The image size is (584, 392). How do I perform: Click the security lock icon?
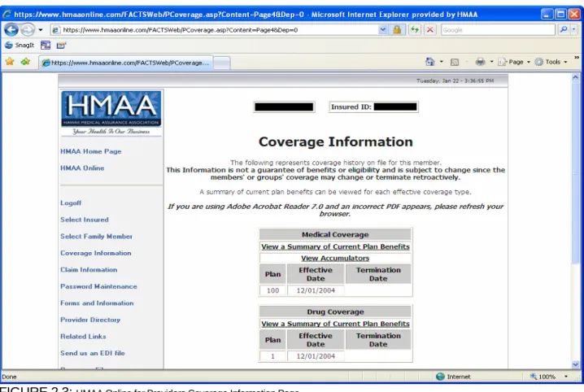pos(397,30)
